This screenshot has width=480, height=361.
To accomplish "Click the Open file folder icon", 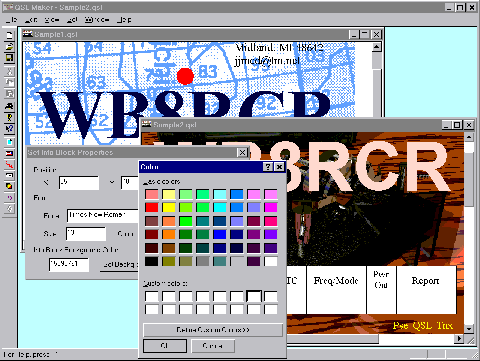I will tap(9, 46).
